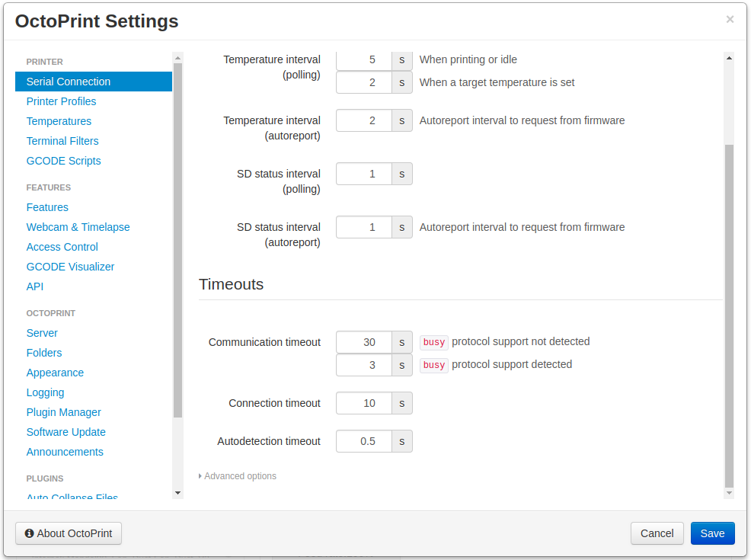Open GCODE Scripts settings
The image size is (751, 560).
point(63,160)
